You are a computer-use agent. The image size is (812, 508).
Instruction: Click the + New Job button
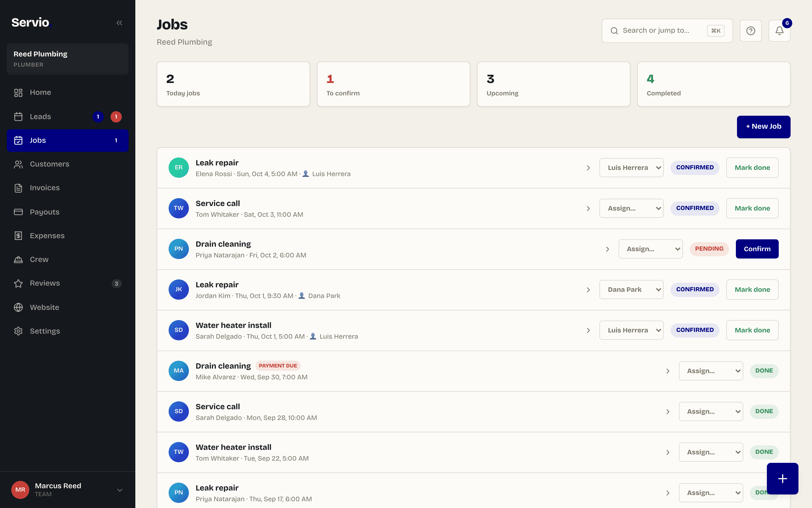[763, 127]
